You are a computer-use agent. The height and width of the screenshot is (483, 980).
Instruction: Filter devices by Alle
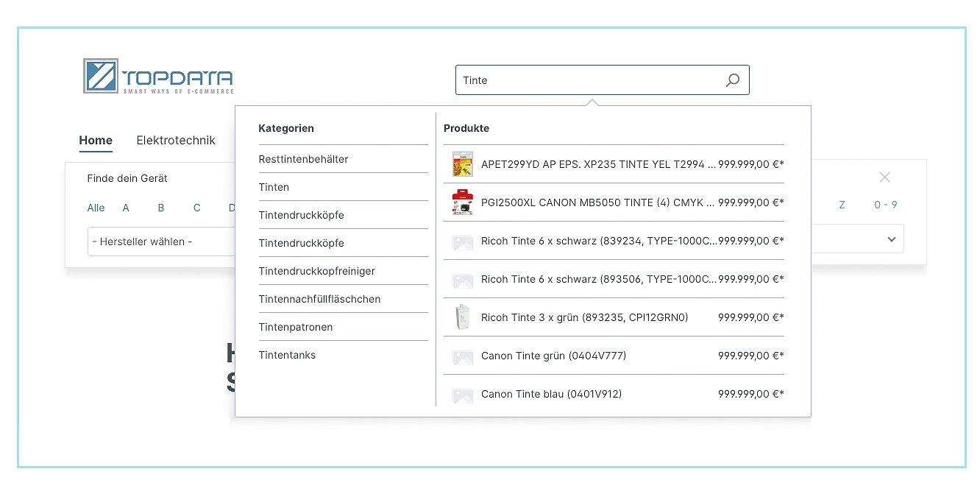[x=96, y=208]
